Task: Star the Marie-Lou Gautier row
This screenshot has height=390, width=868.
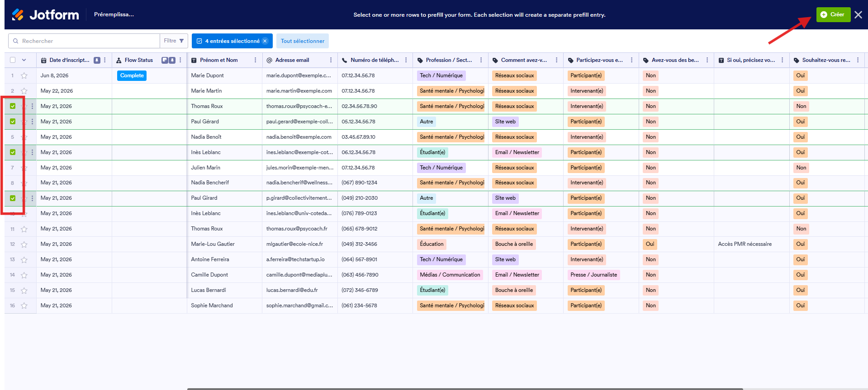Action: pyautogui.click(x=24, y=244)
